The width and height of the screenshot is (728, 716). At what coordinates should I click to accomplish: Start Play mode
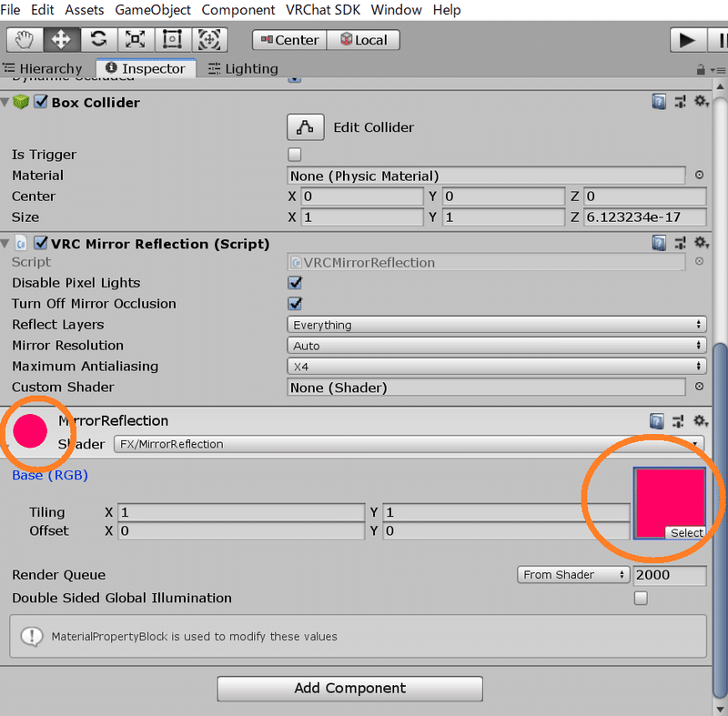click(688, 40)
